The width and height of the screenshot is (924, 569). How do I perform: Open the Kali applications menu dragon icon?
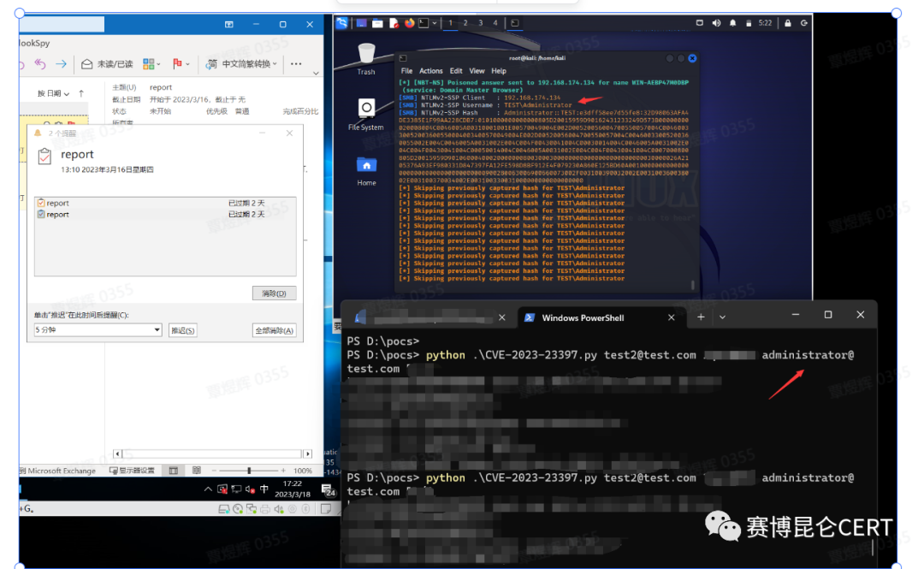(x=341, y=23)
